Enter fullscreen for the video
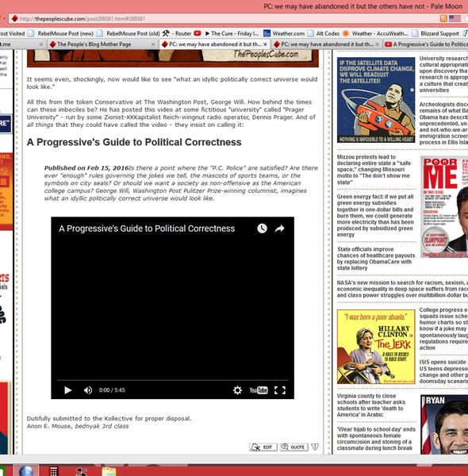The image size is (468, 476). [x=280, y=390]
